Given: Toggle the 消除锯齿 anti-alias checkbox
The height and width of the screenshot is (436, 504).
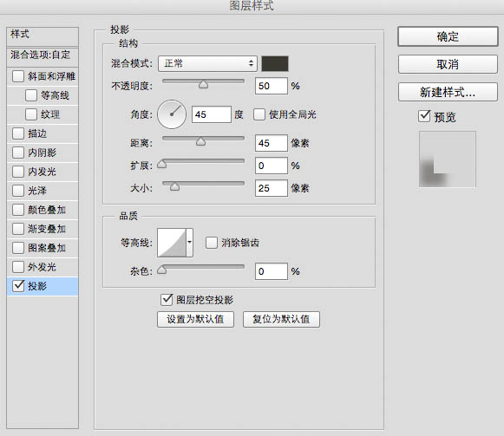Looking at the screenshot, I should [x=212, y=243].
